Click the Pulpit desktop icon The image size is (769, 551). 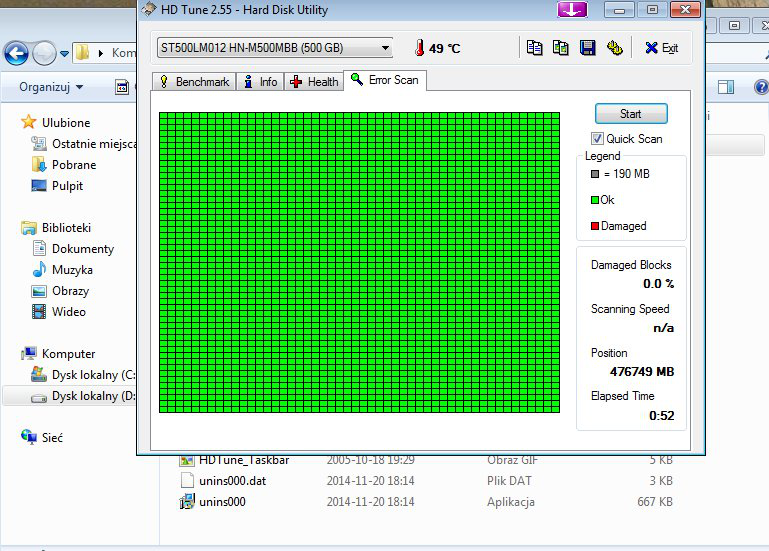click(39, 185)
